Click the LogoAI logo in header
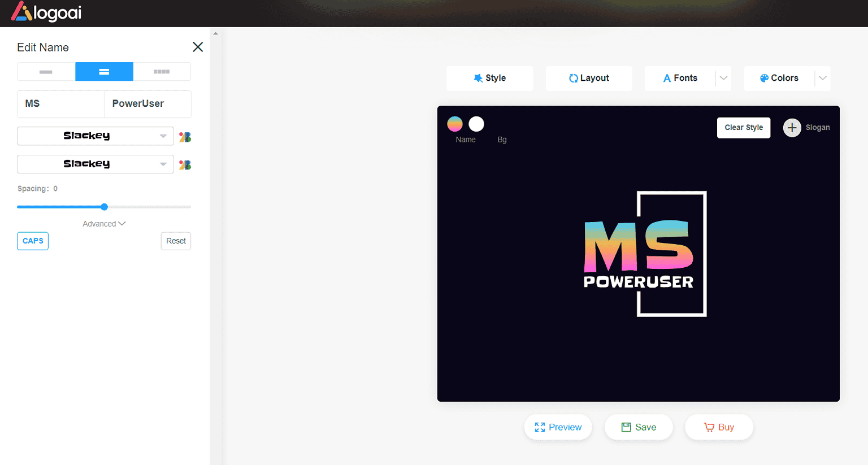868x465 pixels. pyautogui.click(x=46, y=12)
